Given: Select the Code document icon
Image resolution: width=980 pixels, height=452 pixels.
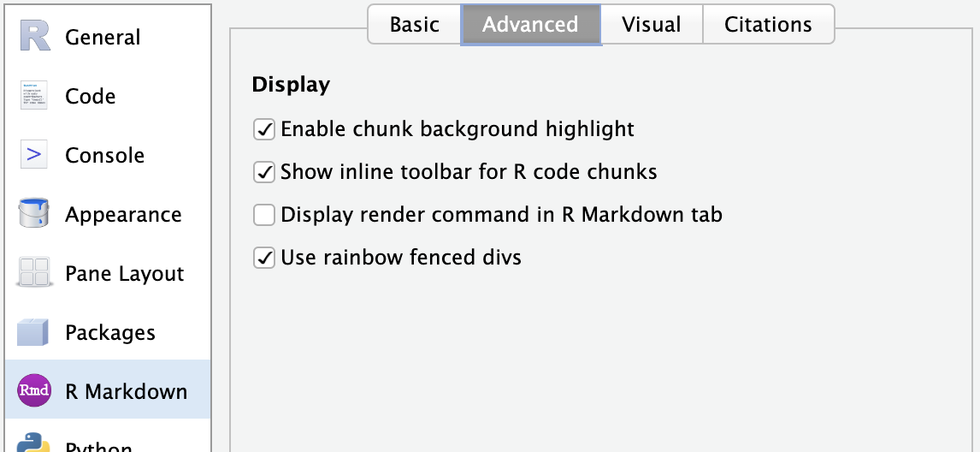Looking at the screenshot, I should pos(33,95).
